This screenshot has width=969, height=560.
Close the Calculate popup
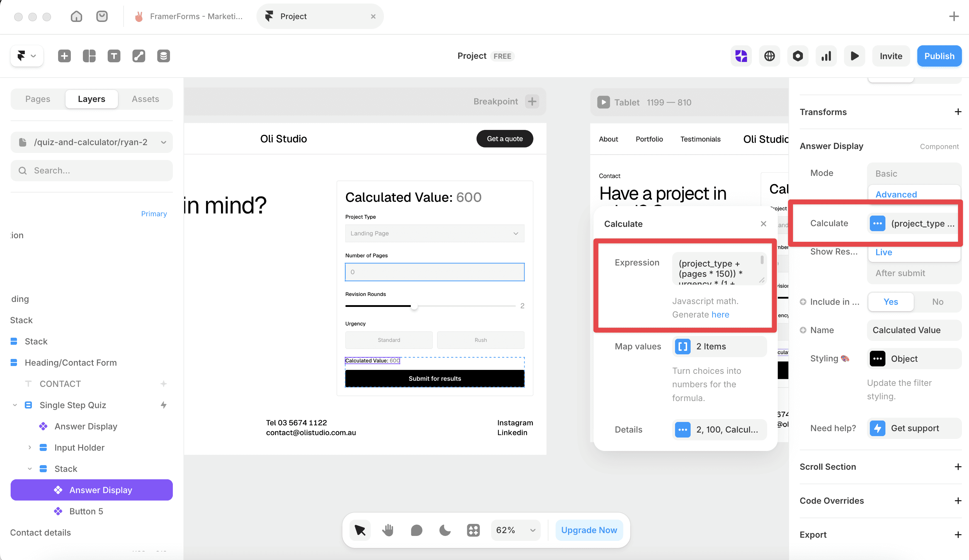[763, 224]
